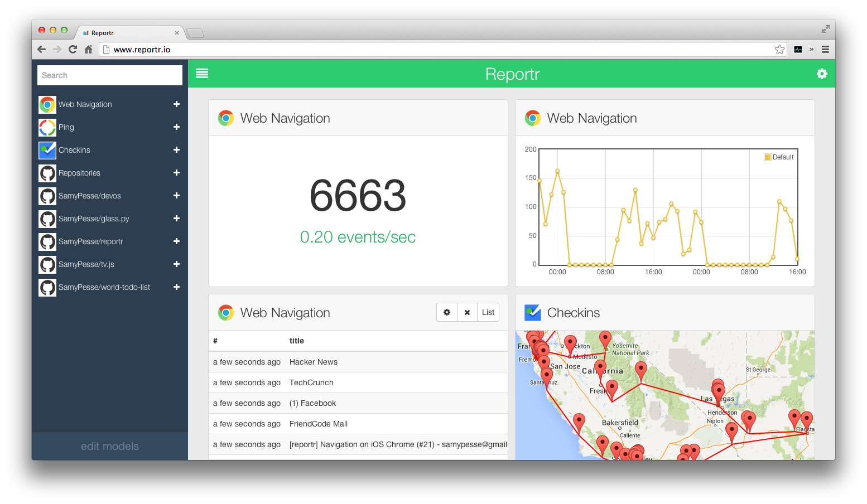This screenshot has height=504, width=867.
Task: Bookmark this page with the star icon
Action: click(779, 50)
